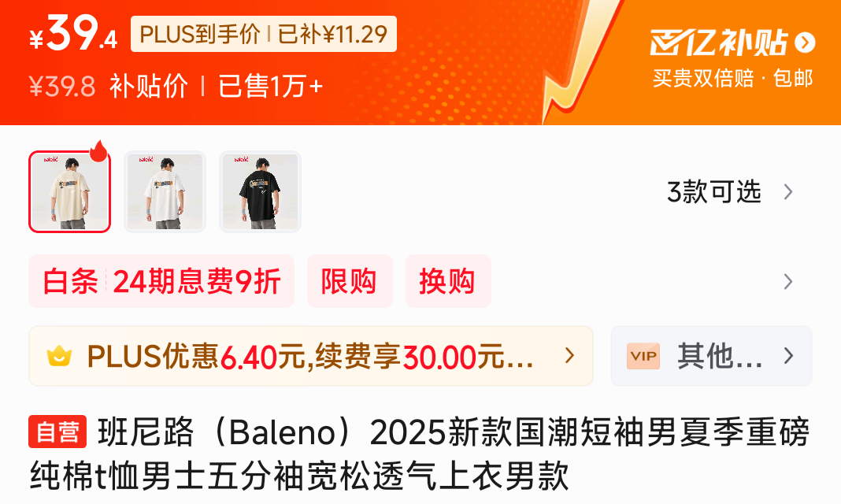Tap the 百亿补贴 logo

click(x=719, y=43)
